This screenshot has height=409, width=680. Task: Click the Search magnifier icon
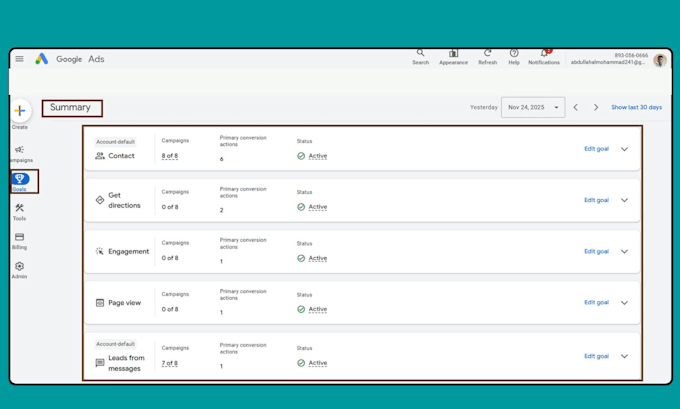(x=420, y=53)
